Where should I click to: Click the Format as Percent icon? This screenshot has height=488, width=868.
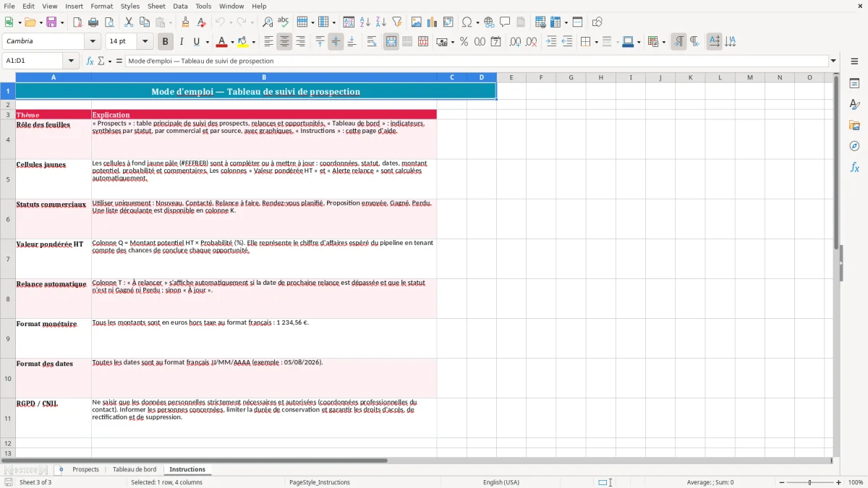tap(464, 42)
